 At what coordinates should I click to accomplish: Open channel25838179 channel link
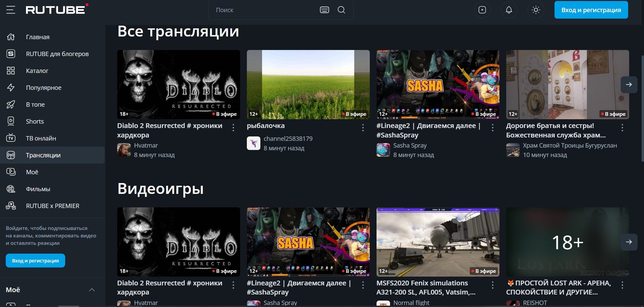(x=288, y=138)
